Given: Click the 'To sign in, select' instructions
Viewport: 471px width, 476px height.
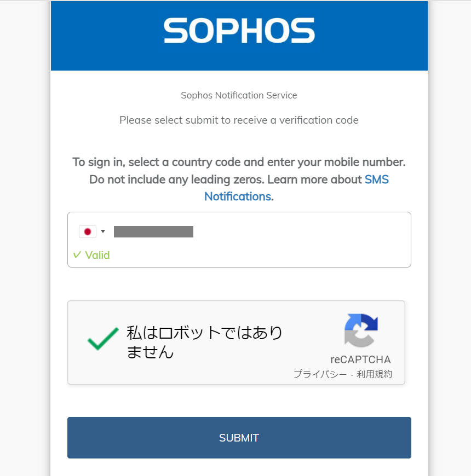Looking at the screenshot, I should (239, 162).
